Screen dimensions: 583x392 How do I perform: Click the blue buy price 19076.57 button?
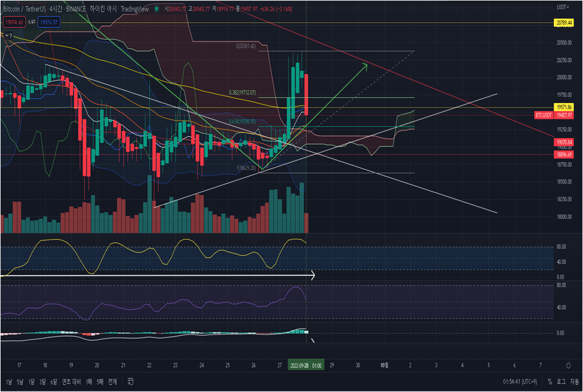click(x=49, y=23)
